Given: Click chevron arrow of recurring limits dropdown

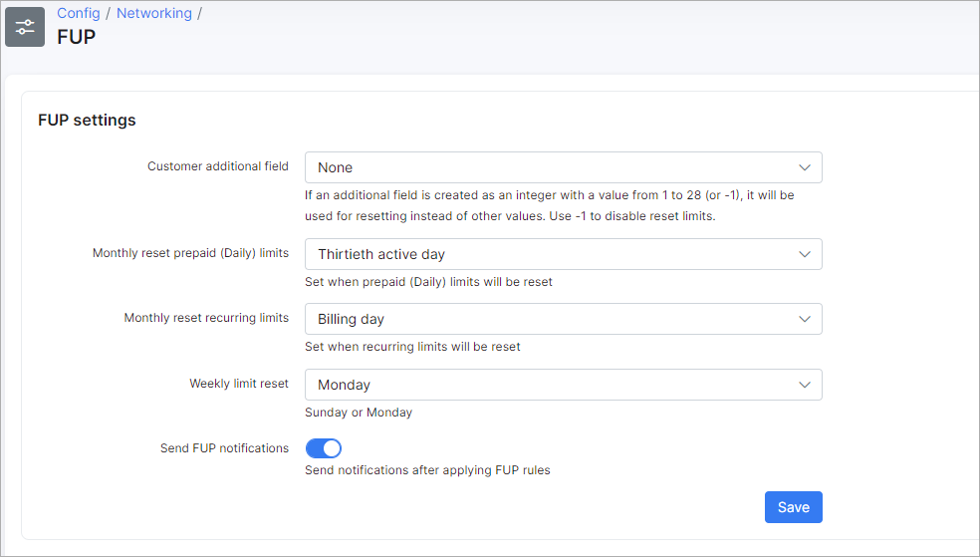Looking at the screenshot, I should coord(805,319).
